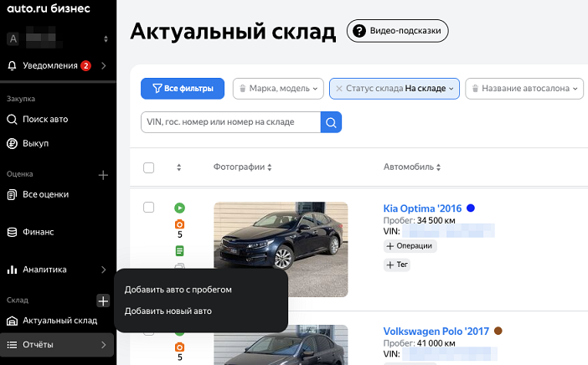The image size is (588, 365).
Task: Tick the checkbox for Kia Optima row
Action: click(x=149, y=208)
